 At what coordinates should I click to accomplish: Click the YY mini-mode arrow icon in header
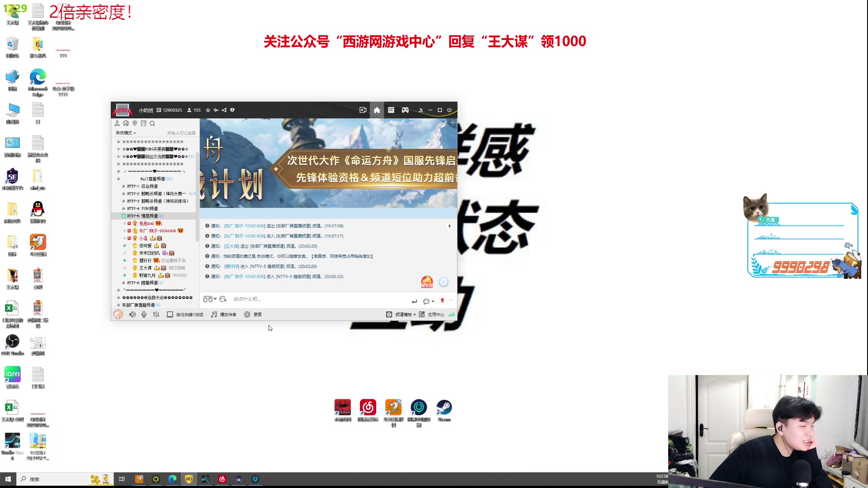(420, 110)
